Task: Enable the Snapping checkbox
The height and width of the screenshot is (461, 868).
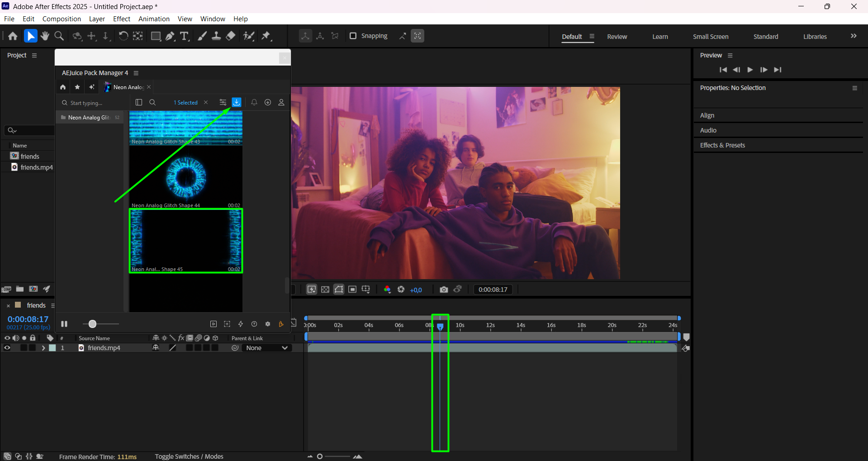Action: coord(353,36)
